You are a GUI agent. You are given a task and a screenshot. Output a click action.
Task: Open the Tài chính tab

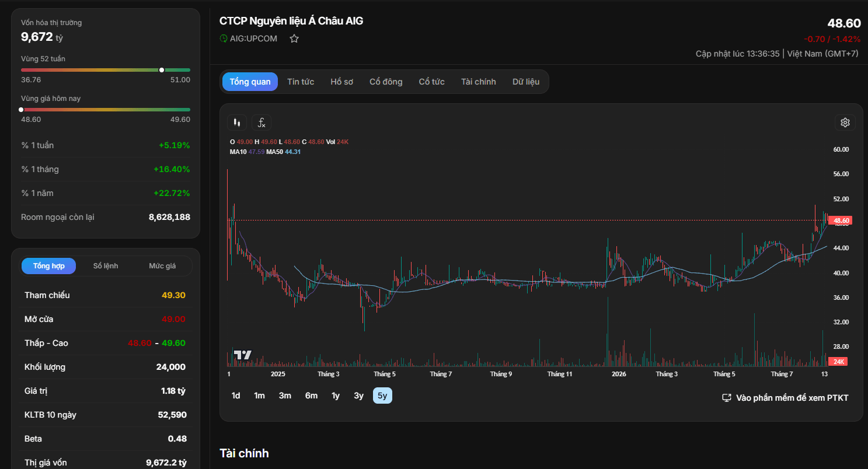[x=478, y=82]
